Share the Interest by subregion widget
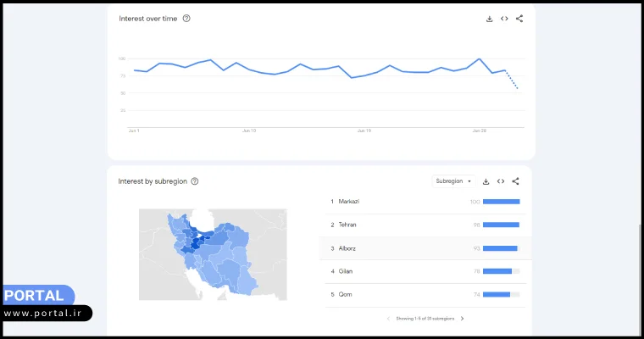Viewport: 644px width, 339px height. (x=515, y=181)
